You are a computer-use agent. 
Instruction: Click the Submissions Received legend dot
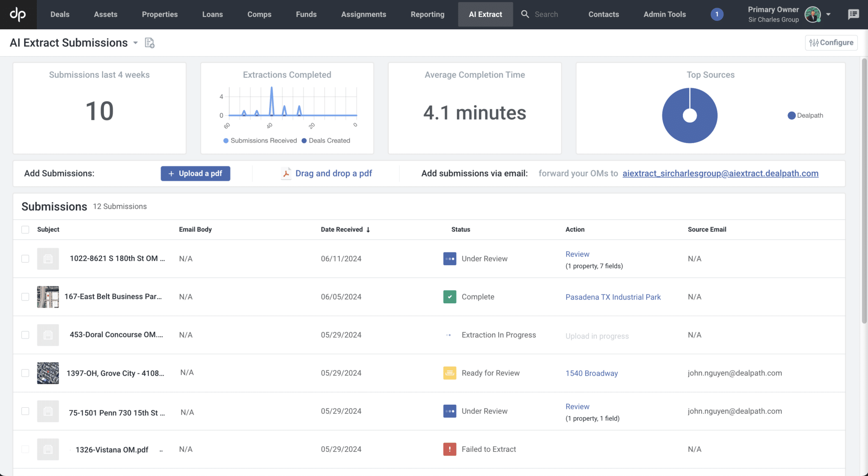click(226, 141)
